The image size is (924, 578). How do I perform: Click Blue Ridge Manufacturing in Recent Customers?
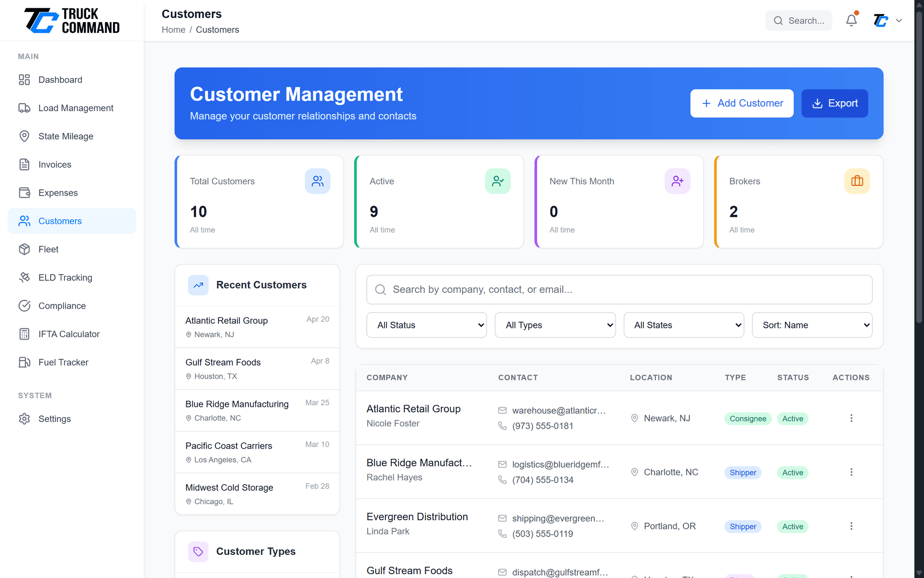(x=257, y=410)
